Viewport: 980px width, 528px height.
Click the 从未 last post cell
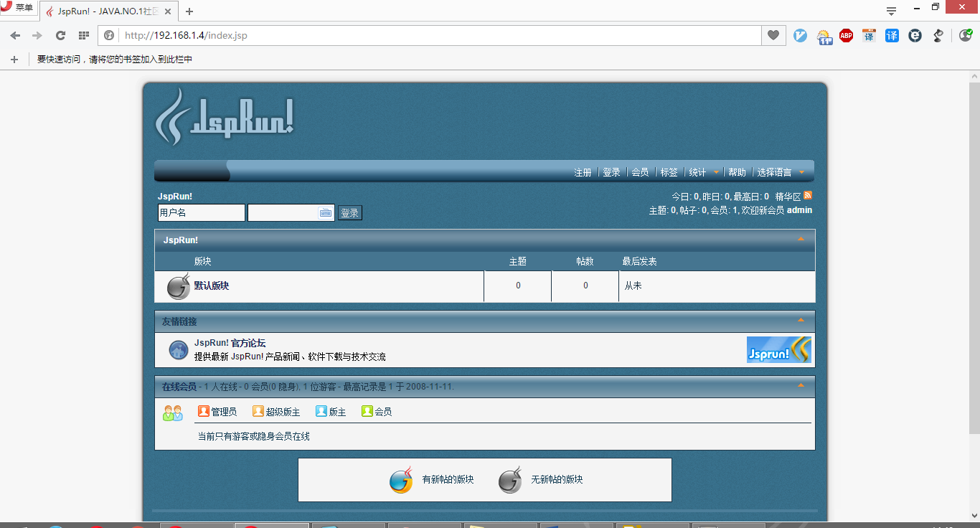coord(633,286)
